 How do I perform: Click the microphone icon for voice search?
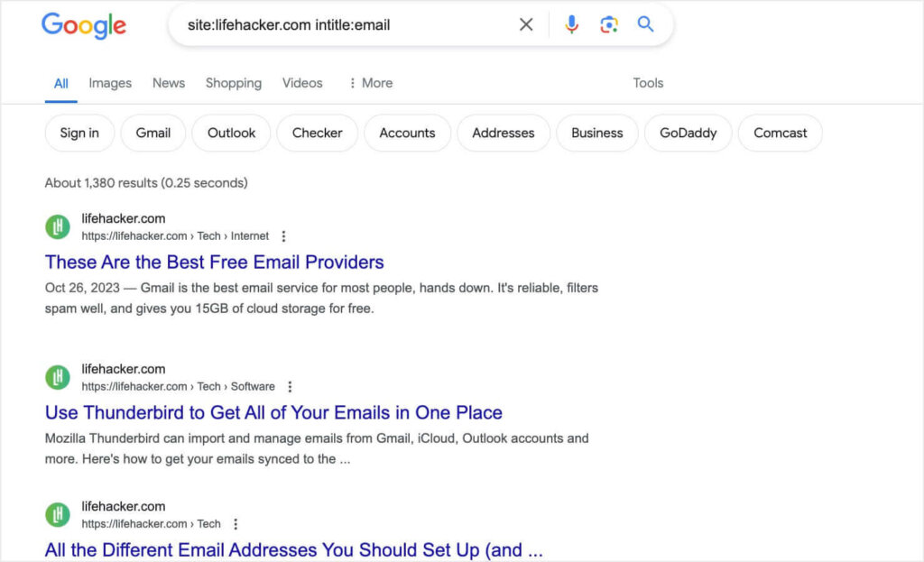pyautogui.click(x=571, y=24)
